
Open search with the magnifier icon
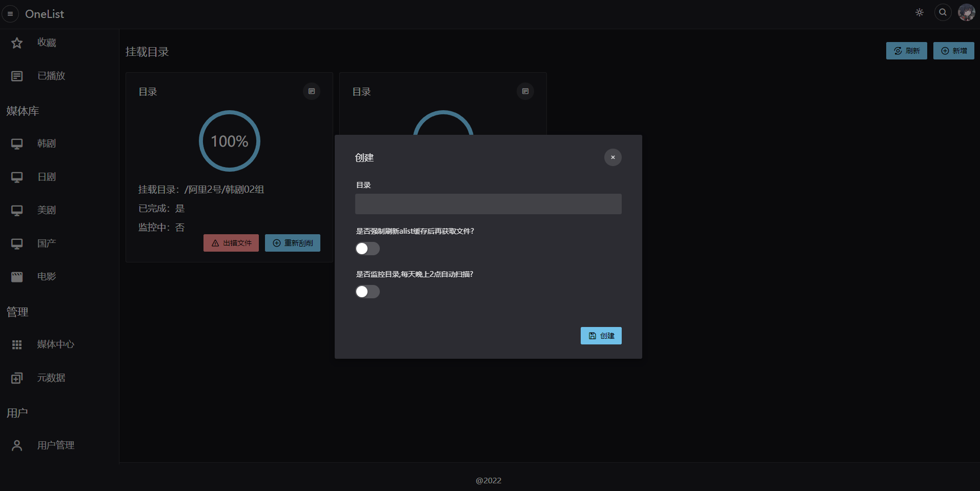943,12
